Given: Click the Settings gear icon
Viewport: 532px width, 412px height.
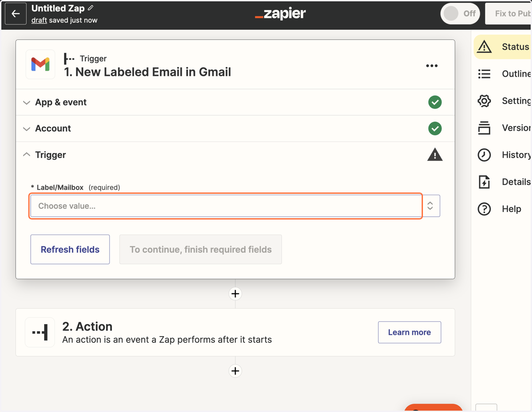Looking at the screenshot, I should (x=484, y=101).
